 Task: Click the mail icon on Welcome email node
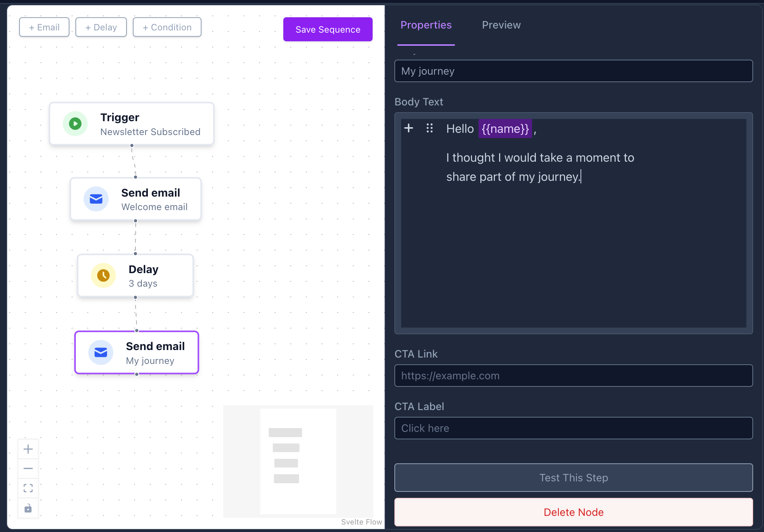pos(96,199)
